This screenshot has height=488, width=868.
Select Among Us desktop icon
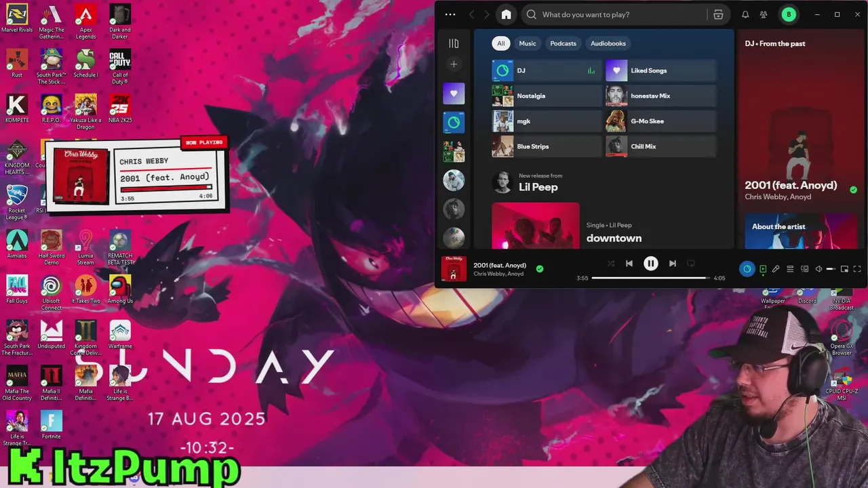click(120, 289)
